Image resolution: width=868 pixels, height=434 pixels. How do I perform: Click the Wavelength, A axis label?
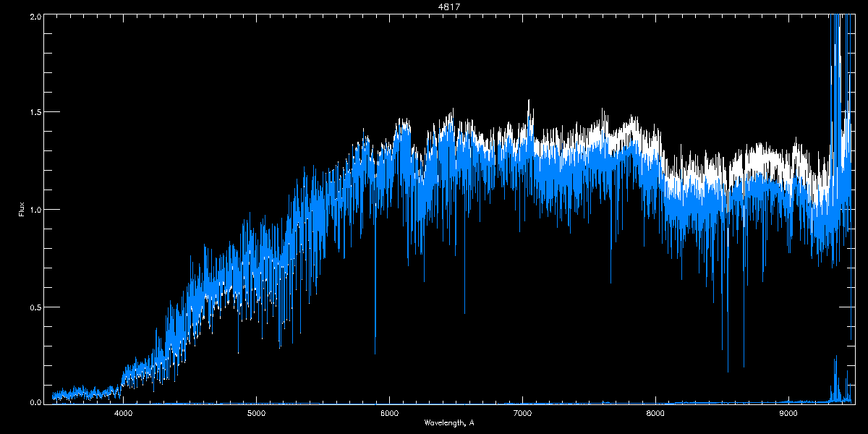448,422
